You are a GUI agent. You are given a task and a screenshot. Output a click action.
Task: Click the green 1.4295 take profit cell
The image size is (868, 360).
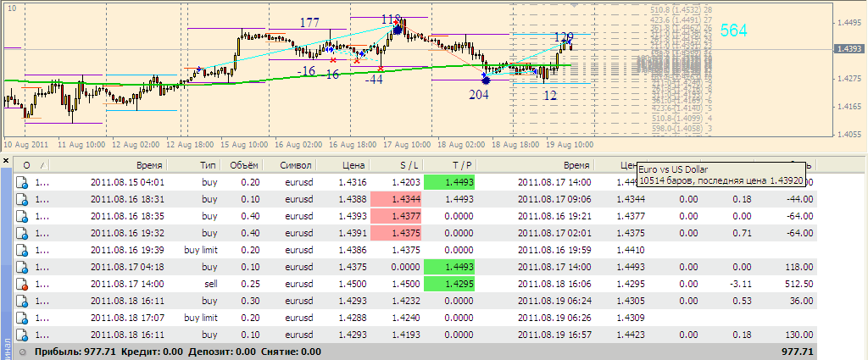449,284
